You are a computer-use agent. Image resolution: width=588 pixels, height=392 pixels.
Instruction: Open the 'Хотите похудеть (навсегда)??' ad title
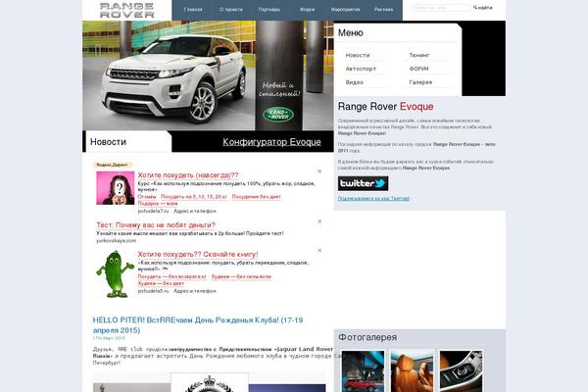click(188, 175)
